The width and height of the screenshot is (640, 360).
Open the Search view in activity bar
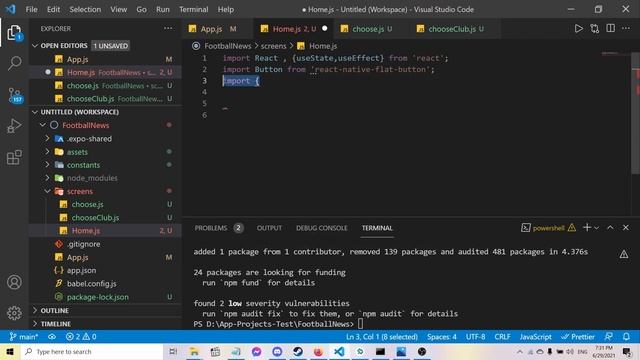coord(14,63)
